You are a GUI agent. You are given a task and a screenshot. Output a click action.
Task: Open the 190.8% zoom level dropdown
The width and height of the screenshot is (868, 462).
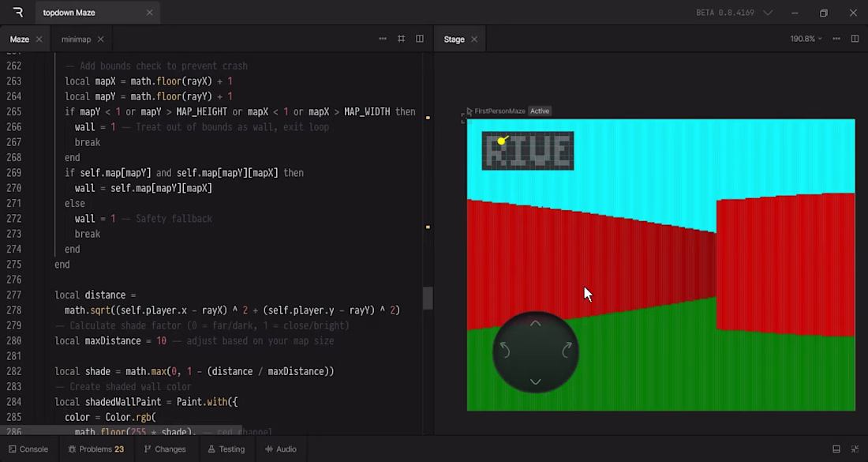(806, 39)
